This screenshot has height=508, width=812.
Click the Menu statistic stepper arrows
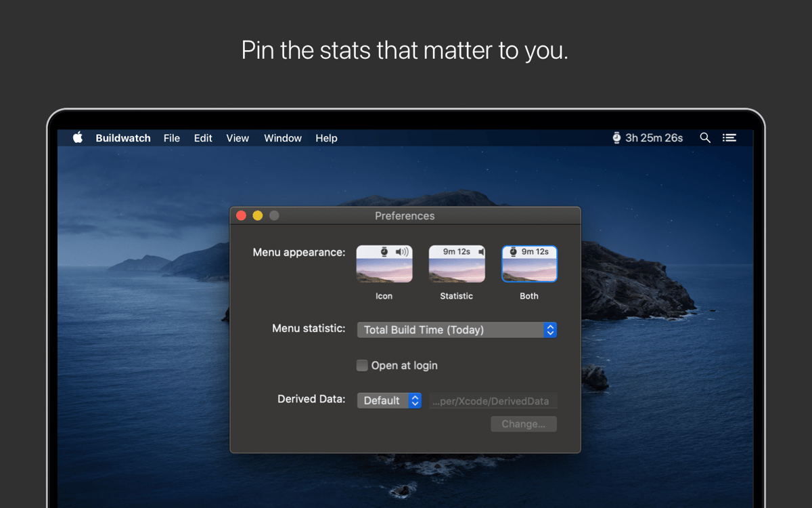tap(549, 330)
